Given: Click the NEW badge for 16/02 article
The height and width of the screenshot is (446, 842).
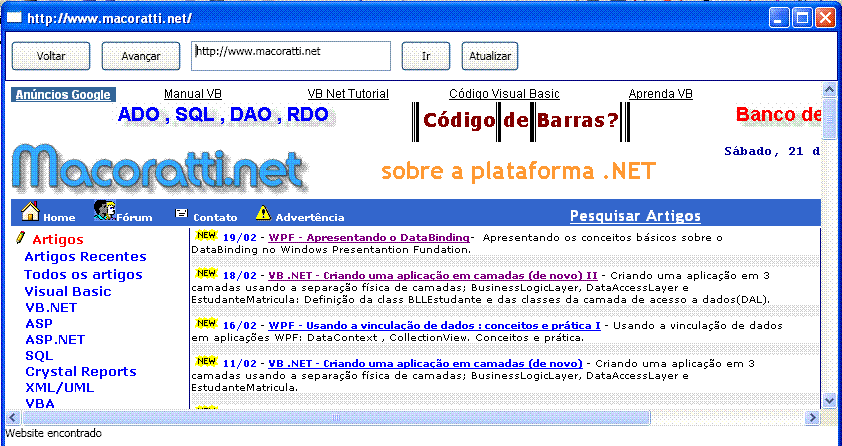Looking at the screenshot, I should pos(206,323).
